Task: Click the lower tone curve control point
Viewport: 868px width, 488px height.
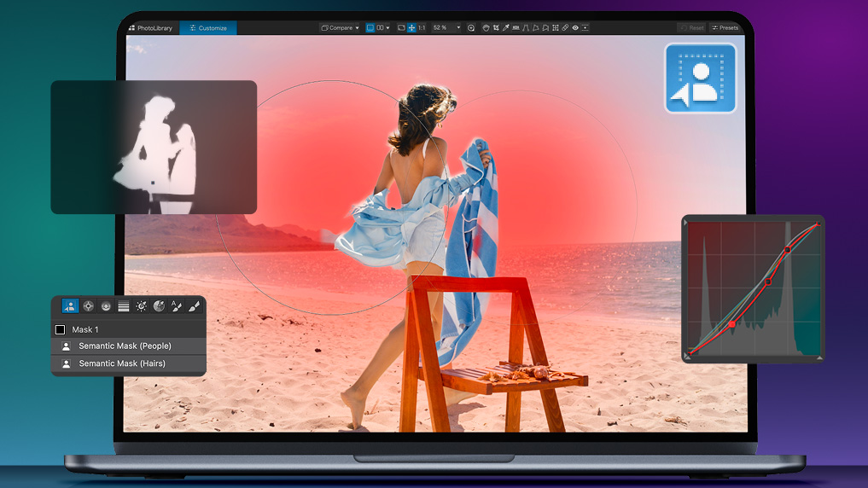Action: tap(731, 324)
